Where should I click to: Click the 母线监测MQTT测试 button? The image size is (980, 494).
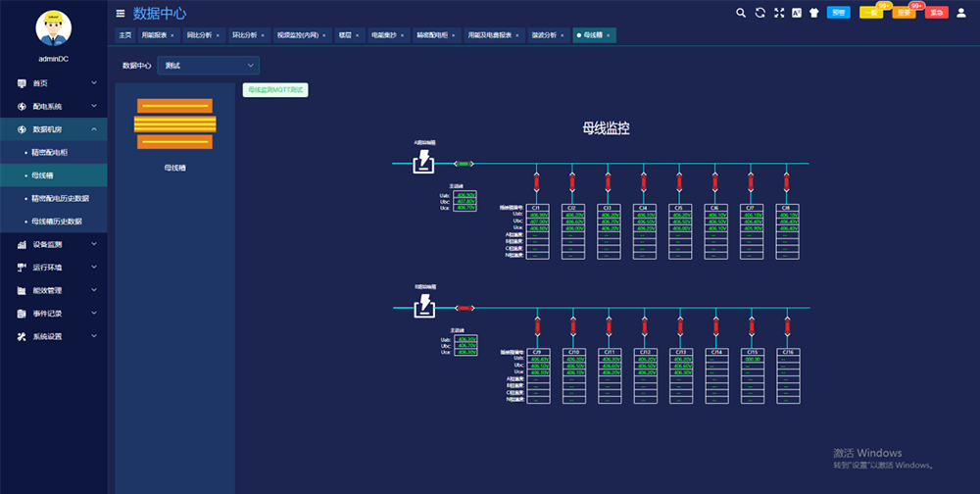point(276,90)
